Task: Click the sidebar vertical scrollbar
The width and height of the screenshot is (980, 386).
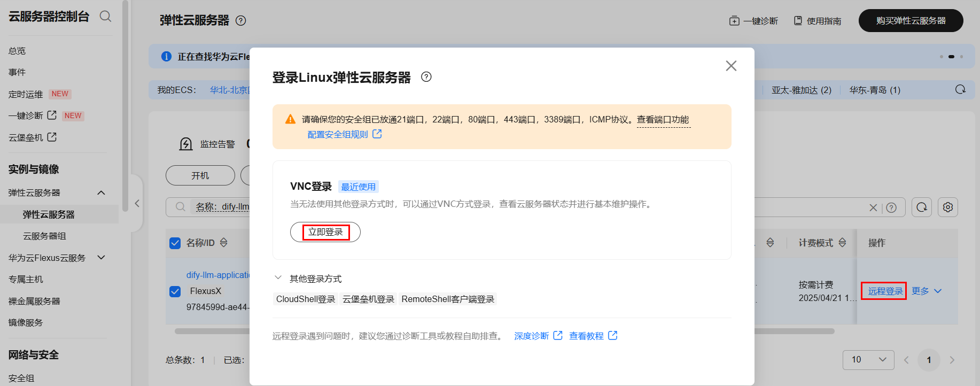Action: click(x=125, y=106)
